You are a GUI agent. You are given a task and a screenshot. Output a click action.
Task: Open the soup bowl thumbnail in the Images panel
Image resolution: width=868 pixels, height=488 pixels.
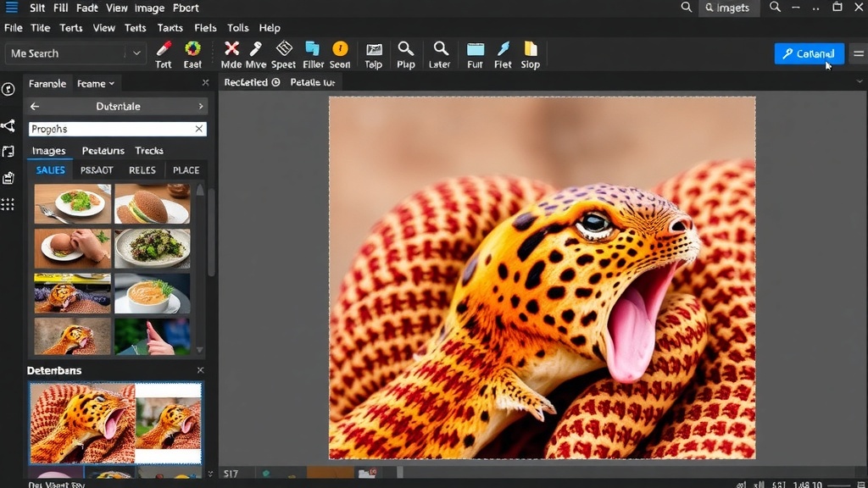153,292
